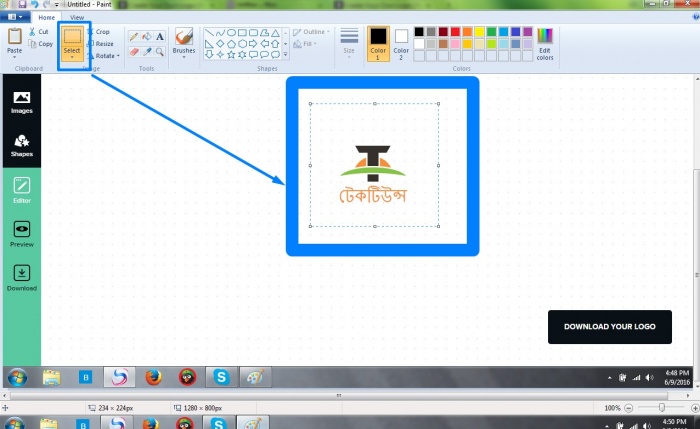
Task: Pick the Five-point star shape
Action: (231, 54)
